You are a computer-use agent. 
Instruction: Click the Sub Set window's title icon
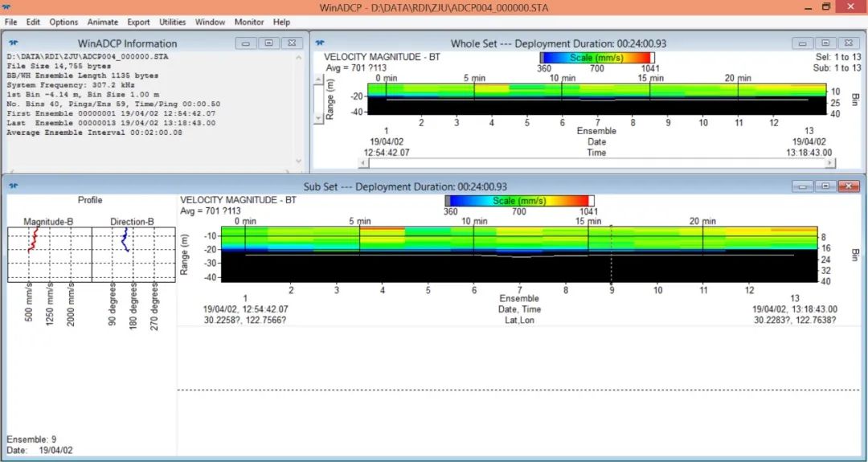tap(13, 186)
